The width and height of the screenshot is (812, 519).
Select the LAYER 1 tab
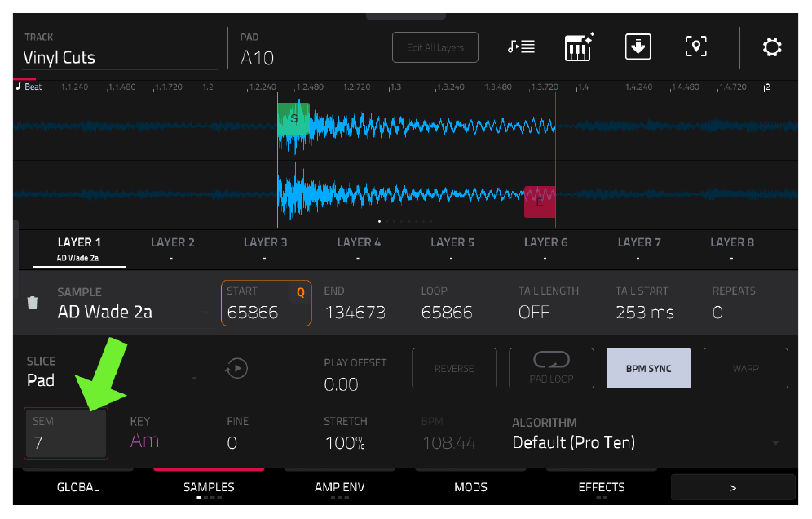79,249
